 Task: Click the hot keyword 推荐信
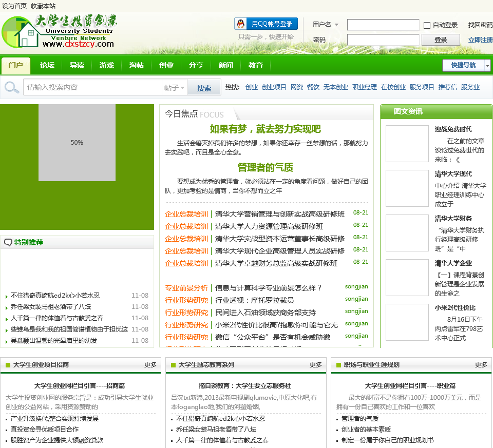pos(447,87)
